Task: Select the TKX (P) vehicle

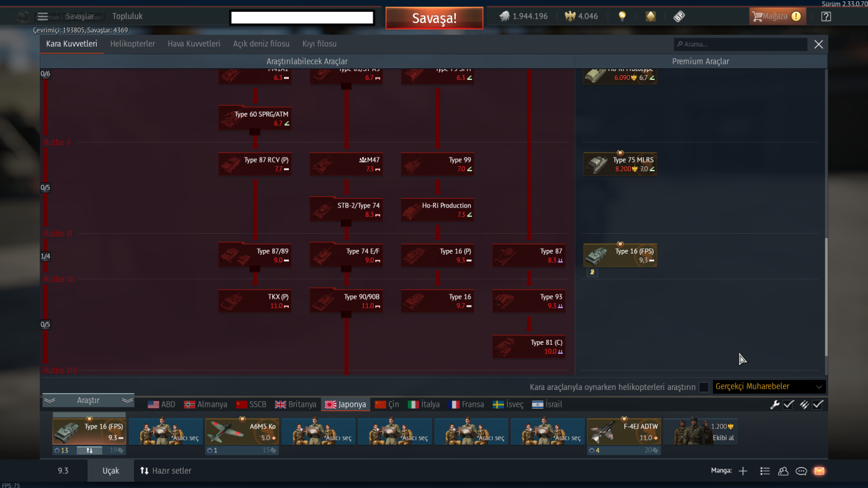Action: click(255, 301)
